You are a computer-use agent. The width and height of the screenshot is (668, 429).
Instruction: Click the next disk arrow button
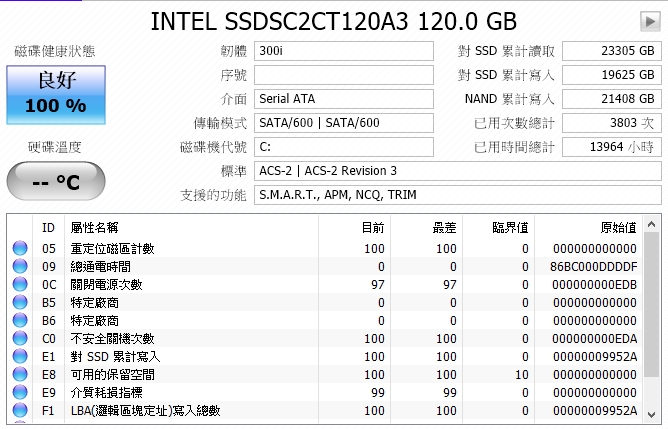click(x=650, y=21)
